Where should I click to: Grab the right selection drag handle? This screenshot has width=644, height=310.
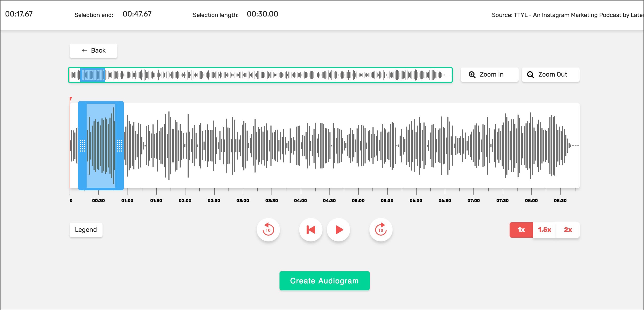click(x=120, y=145)
